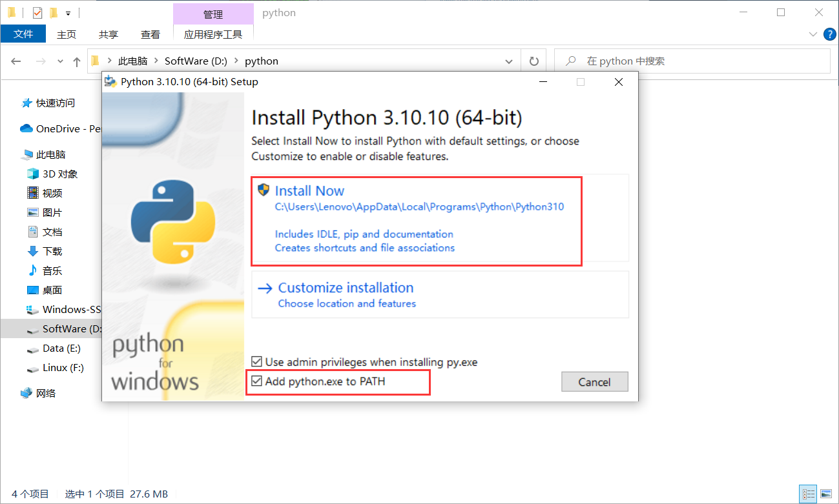
Task: Open OneDrive in navigation pane
Action: pos(61,128)
